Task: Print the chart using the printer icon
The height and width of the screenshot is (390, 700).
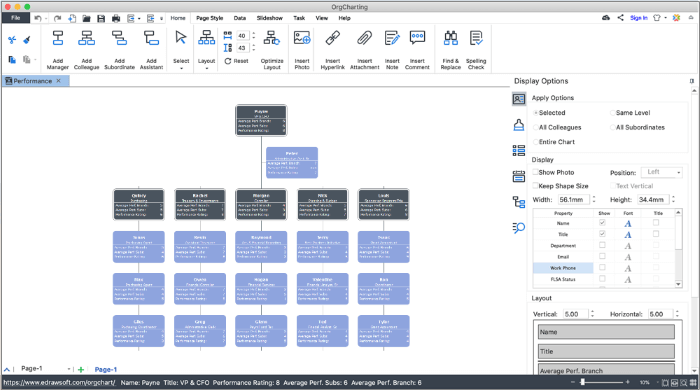Action: coord(116,18)
